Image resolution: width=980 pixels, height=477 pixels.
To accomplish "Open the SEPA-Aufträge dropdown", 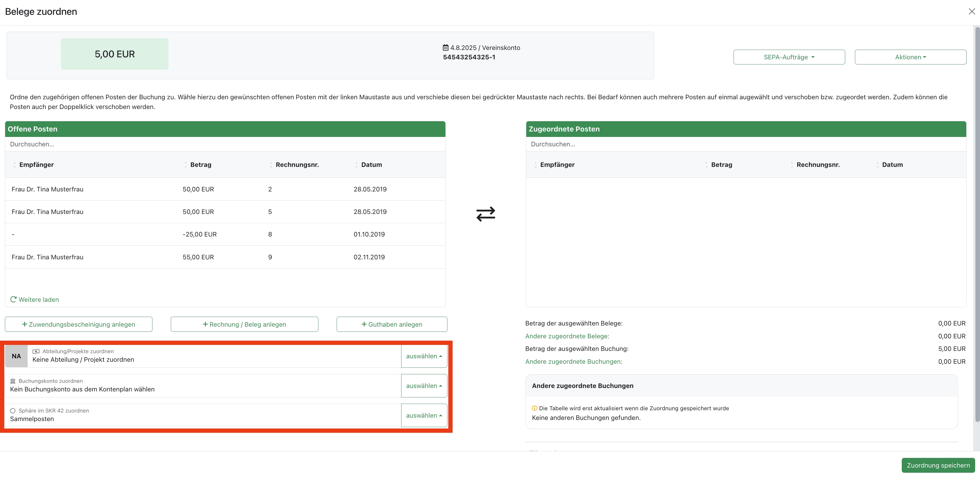I will coord(789,57).
